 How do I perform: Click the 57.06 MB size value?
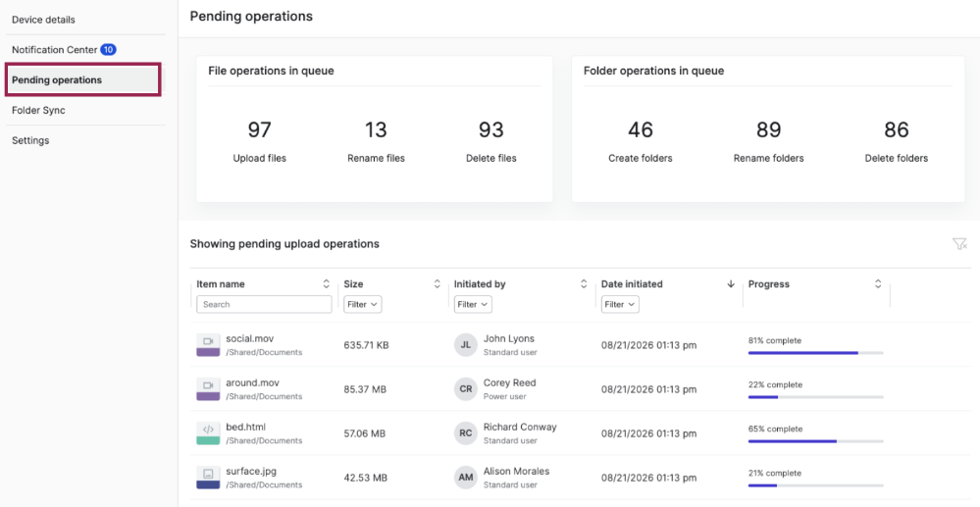click(364, 433)
